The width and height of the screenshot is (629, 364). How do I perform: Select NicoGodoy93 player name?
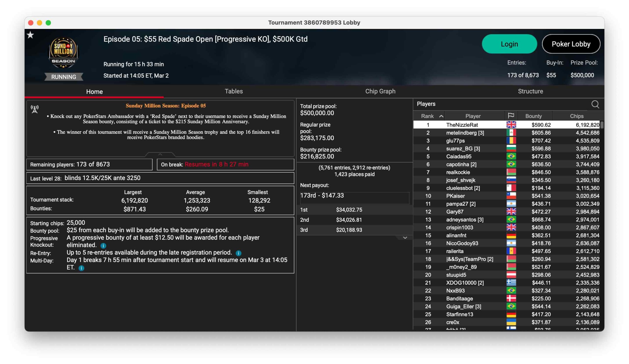pos(462,243)
